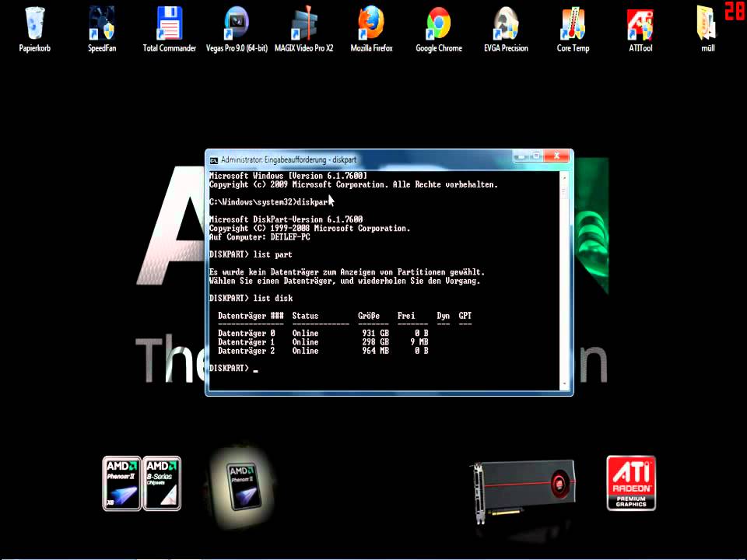
Task: Open the Papierkorb recycle bin icon
Action: click(x=34, y=25)
